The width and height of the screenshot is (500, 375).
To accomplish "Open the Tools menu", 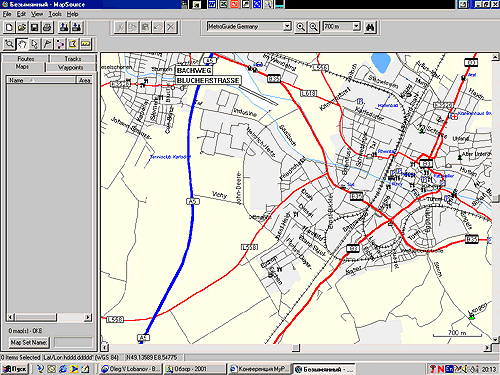I will pos(55,14).
